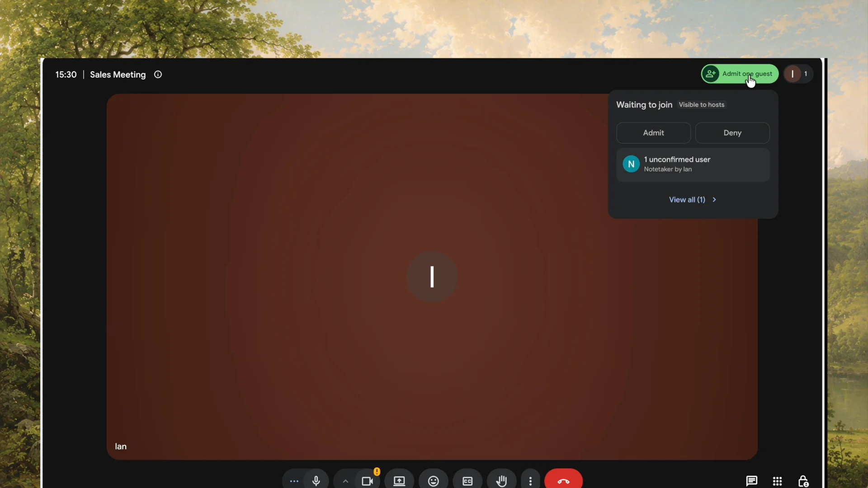
Task: Select the unconfirmed user Notetaker row
Action: pos(693,164)
